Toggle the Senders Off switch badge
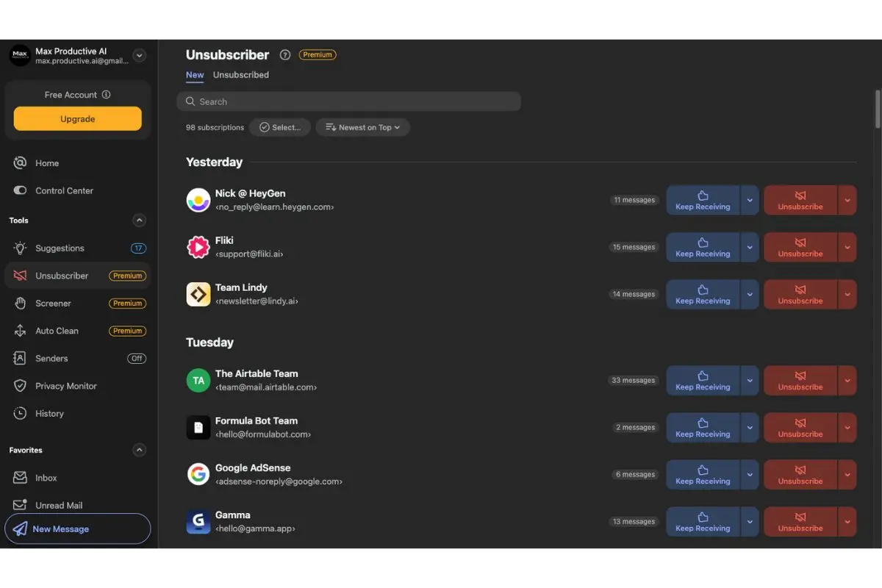The height and width of the screenshot is (588, 882). (137, 359)
